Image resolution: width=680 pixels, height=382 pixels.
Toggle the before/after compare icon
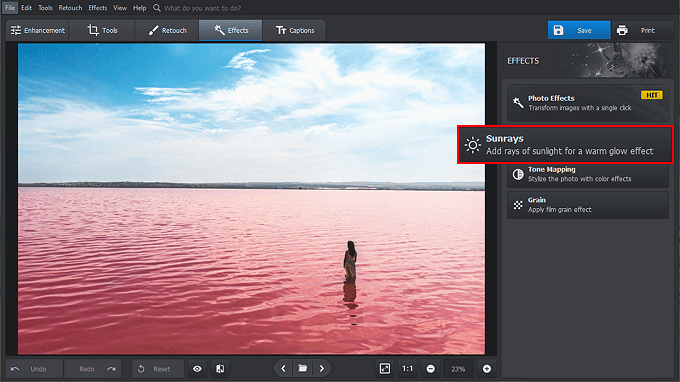[x=220, y=369]
